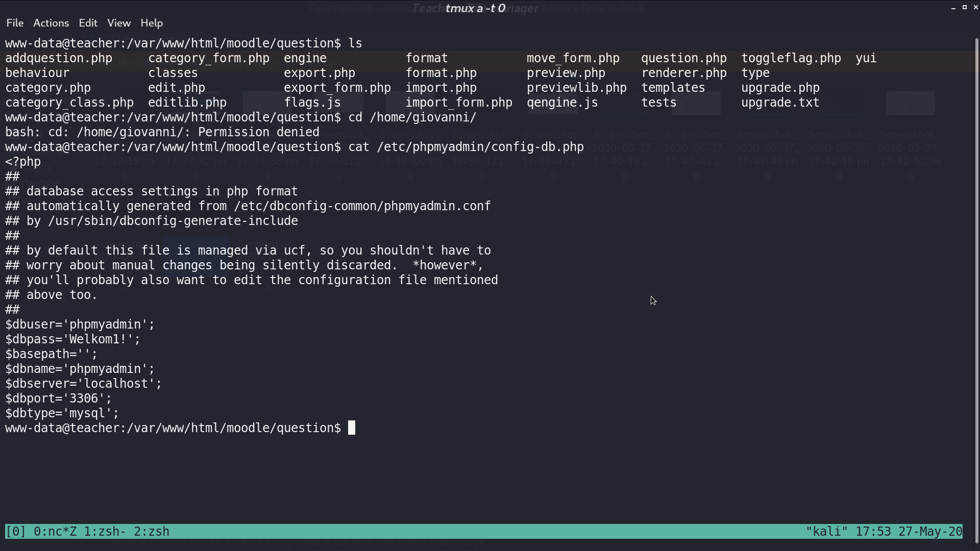Screen dimensions: 980x551
Task: Click the engine directory name
Action: [x=305, y=58]
